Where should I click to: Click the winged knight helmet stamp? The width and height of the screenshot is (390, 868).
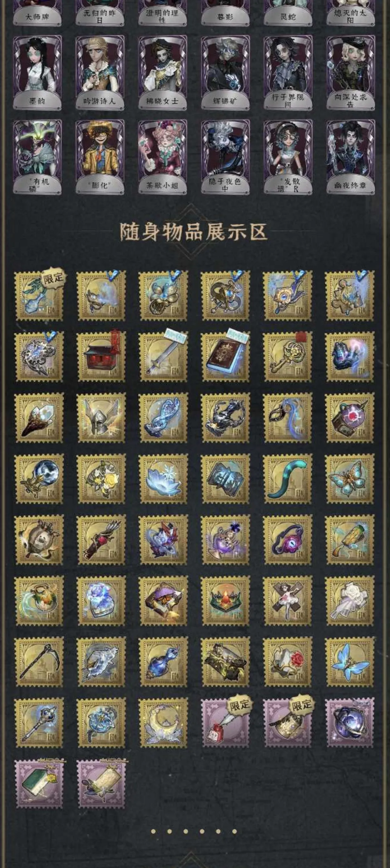(101, 418)
